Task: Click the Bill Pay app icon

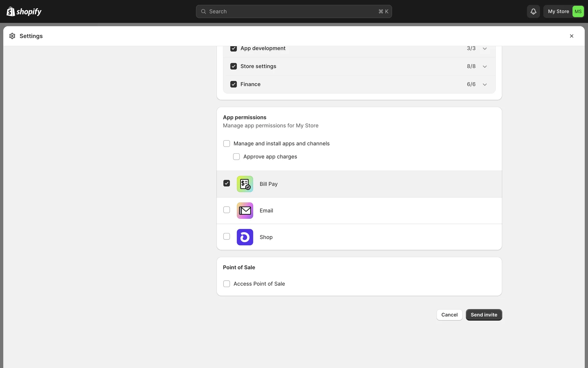Action: click(x=245, y=184)
